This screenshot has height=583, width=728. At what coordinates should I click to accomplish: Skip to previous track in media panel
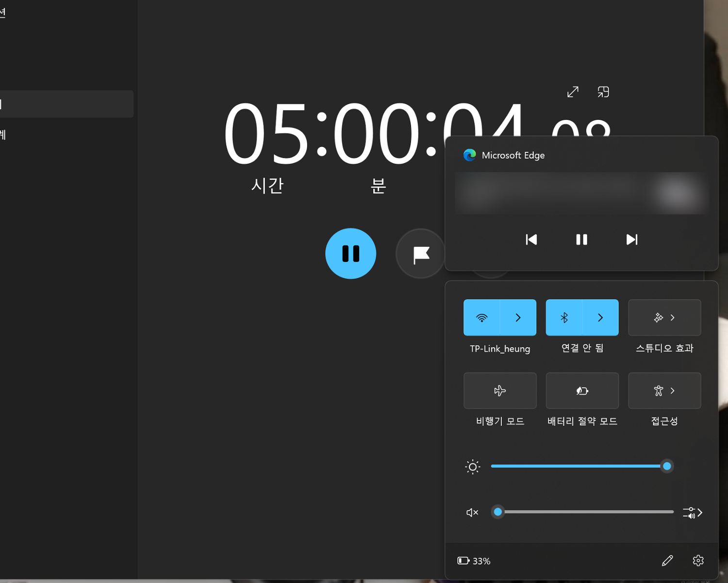[x=531, y=240]
